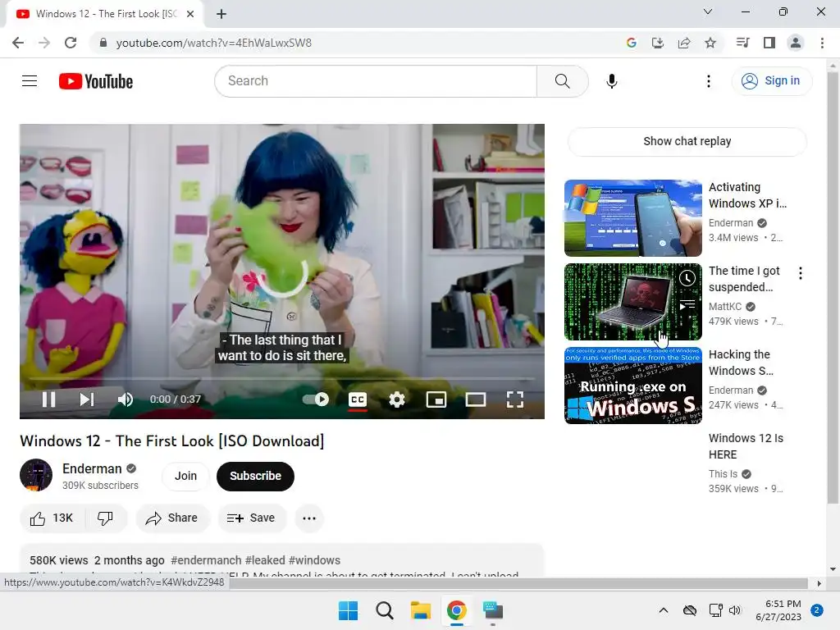Add suspended video to queue
Screen dimensions: 840x630
[x=687, y=305]
